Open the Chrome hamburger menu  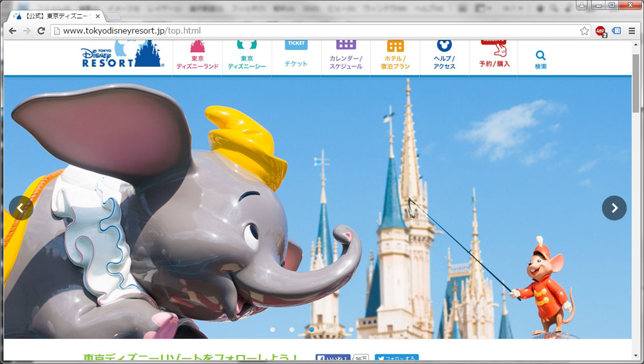632,31
